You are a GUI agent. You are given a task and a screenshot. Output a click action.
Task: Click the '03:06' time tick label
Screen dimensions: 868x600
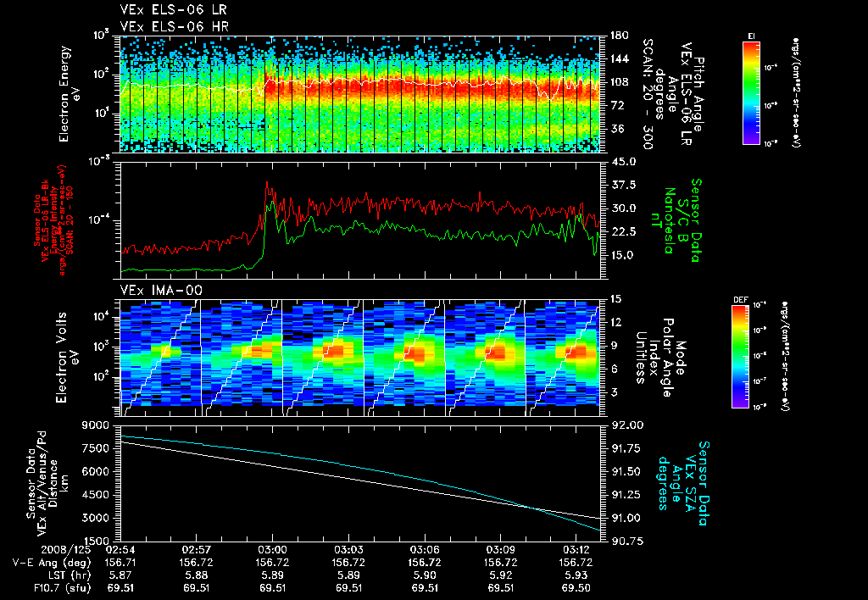425,550
